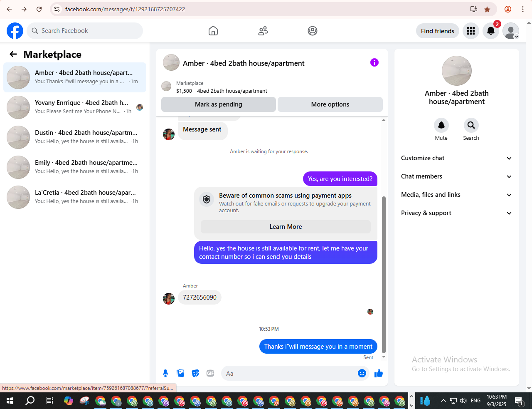The width and height of the screenshot is (532, 409).
Task: Expand Media, files and links section
Action: point(457,195)
